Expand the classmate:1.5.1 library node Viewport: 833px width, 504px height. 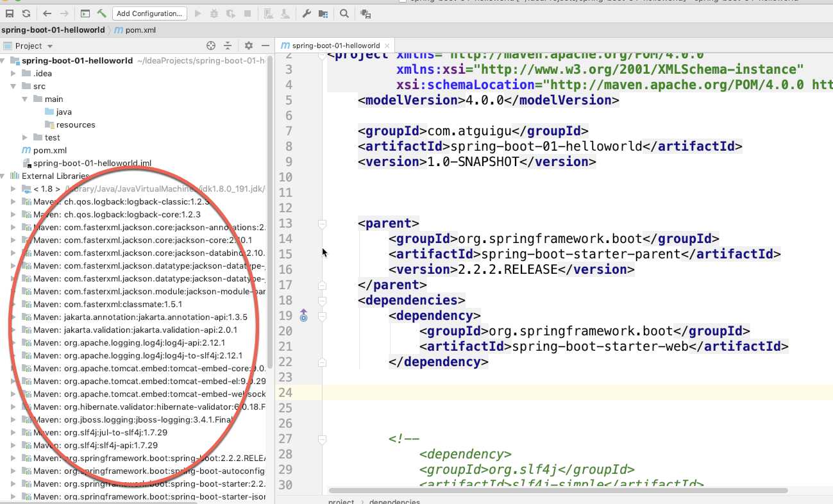(14, 304)
